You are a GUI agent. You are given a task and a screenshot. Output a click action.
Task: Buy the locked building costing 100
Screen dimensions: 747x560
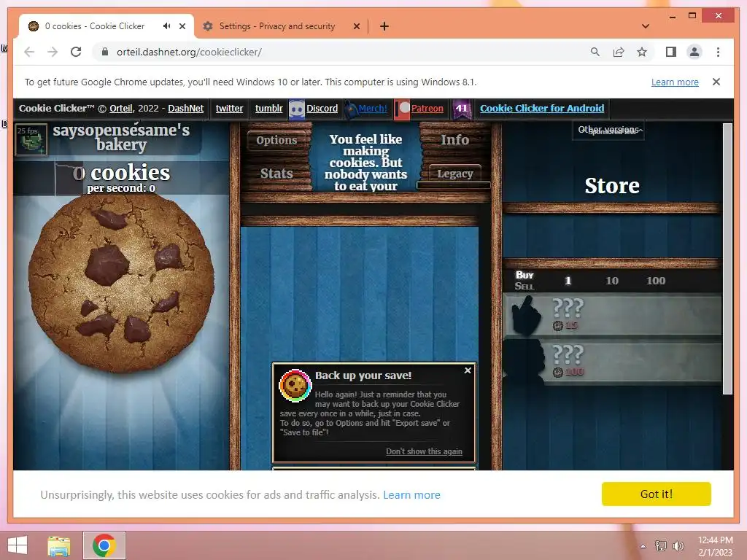pos(612,361)
